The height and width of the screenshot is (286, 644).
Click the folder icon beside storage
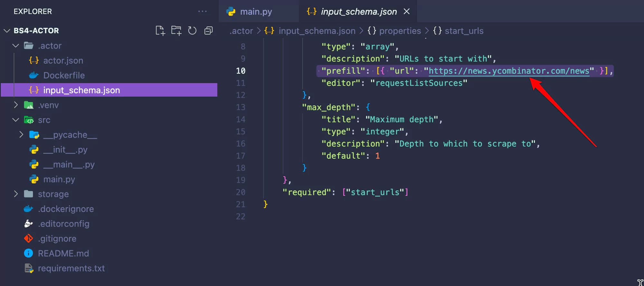click(x=28, y=194)
